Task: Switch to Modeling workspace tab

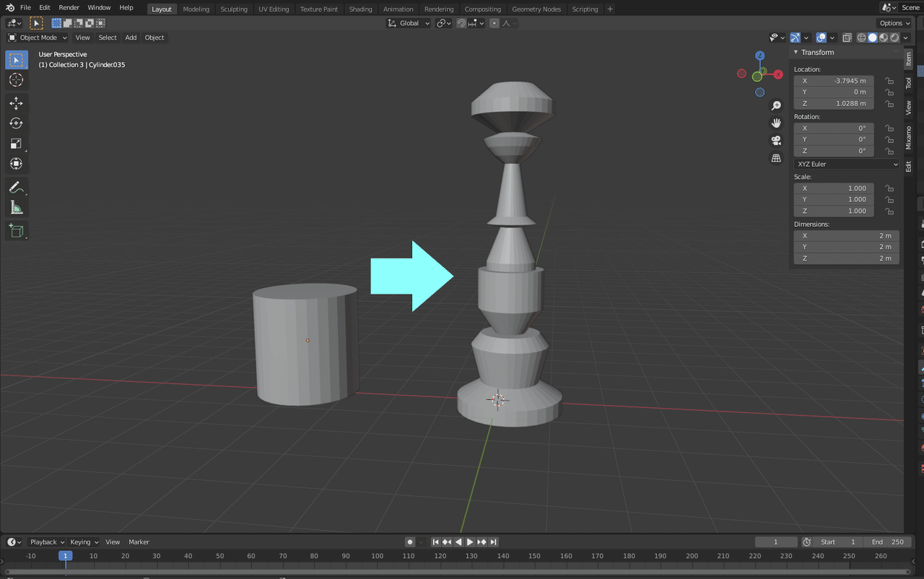Action: coord(196,9)
